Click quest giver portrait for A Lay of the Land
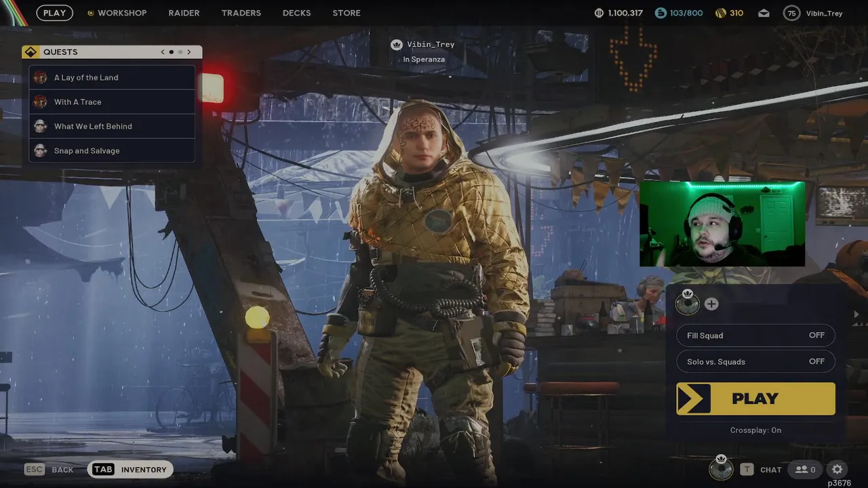This screenshot has height=488, width=868. click(41, 77)
